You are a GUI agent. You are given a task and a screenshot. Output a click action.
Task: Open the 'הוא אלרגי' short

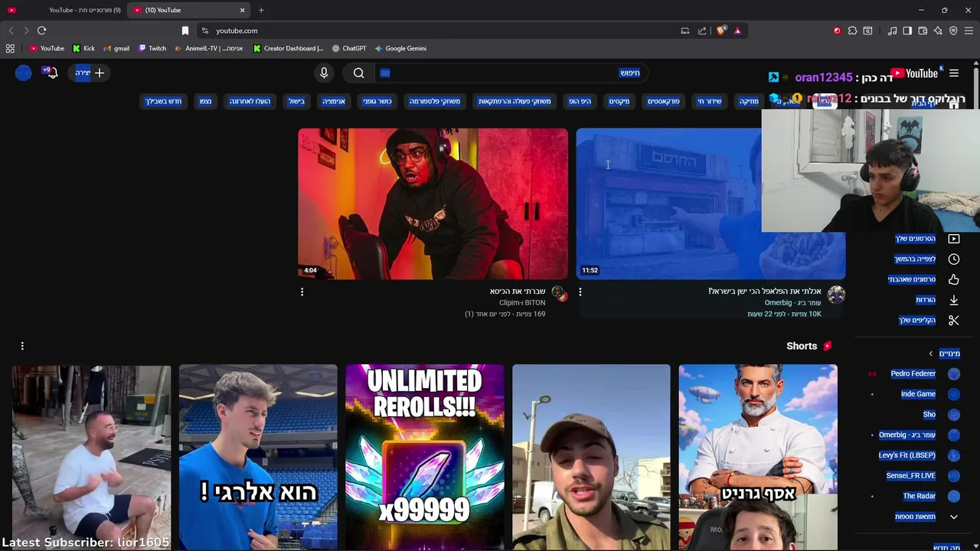point(258,457)
